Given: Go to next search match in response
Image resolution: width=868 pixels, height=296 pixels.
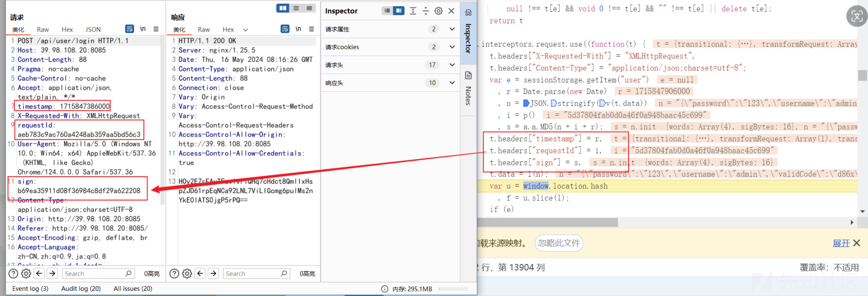Looking at the screenshot, I should tap(213, 273).
